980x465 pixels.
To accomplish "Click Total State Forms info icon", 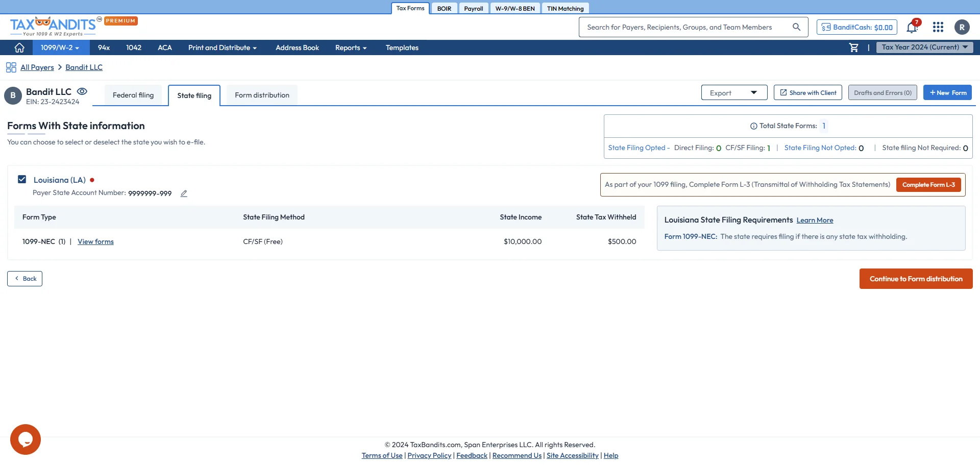I will [753, 126].
